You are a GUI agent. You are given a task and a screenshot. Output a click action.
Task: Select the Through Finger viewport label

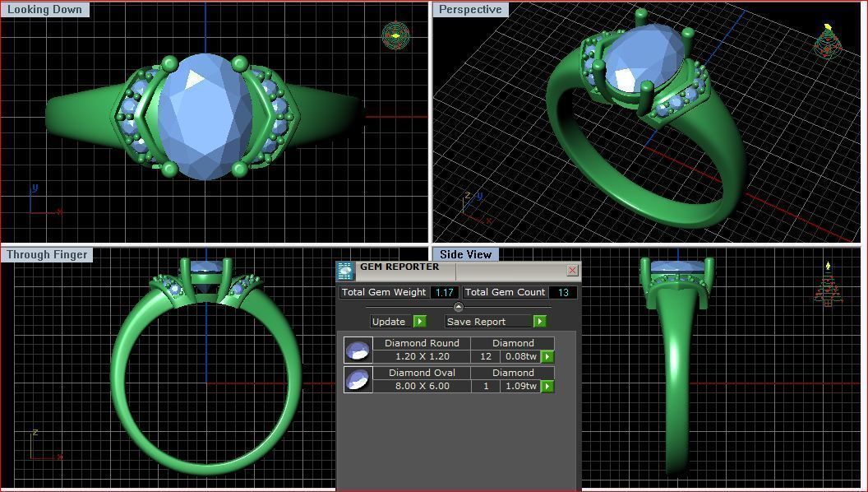pyautogui.click(x=47, y=254)
